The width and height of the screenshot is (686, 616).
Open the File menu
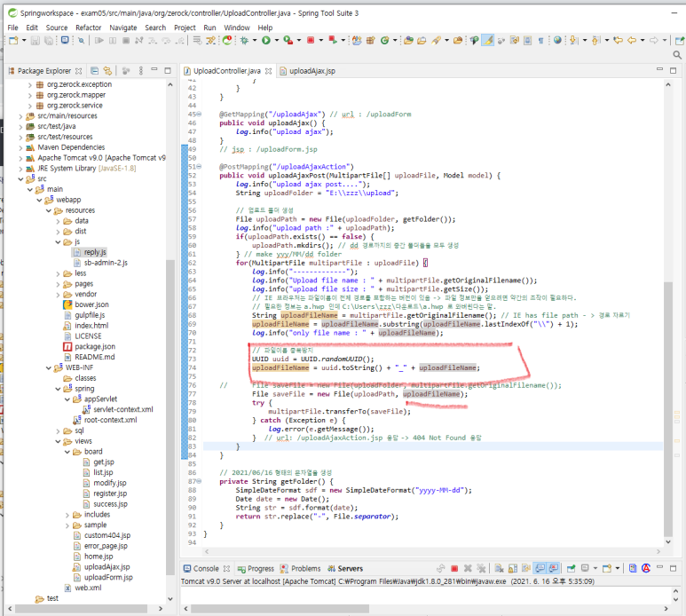tap(12, 28)
